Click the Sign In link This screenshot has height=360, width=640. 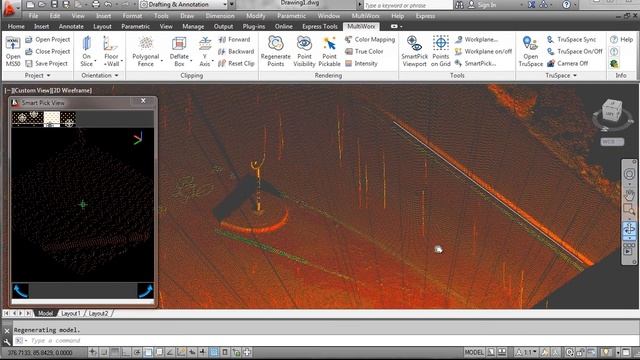[x=487, y=5]
